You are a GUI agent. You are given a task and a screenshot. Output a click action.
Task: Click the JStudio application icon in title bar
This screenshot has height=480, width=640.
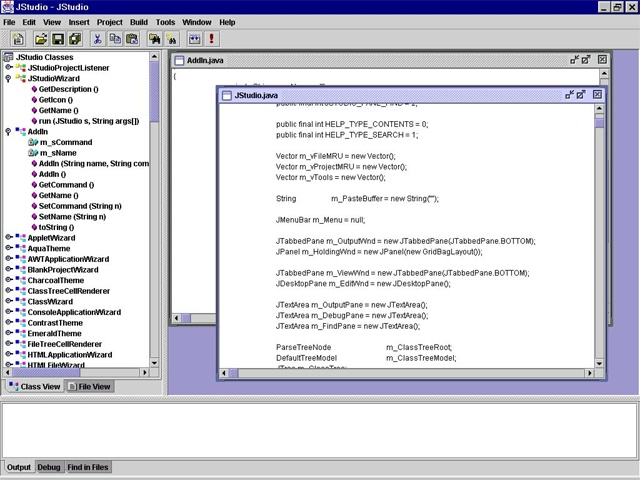pos(7,7)
